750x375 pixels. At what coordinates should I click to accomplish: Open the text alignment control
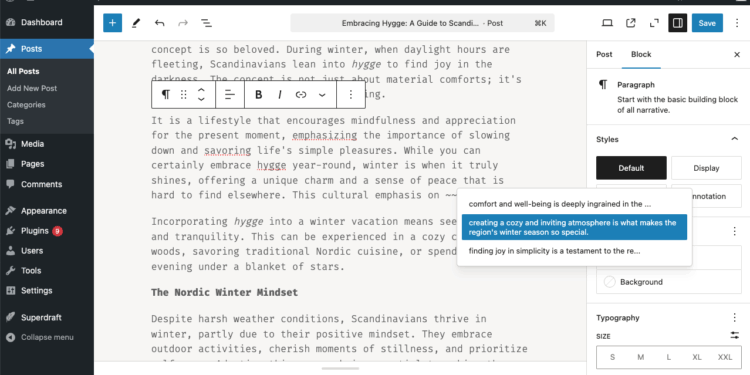click(x=230, y=95)
